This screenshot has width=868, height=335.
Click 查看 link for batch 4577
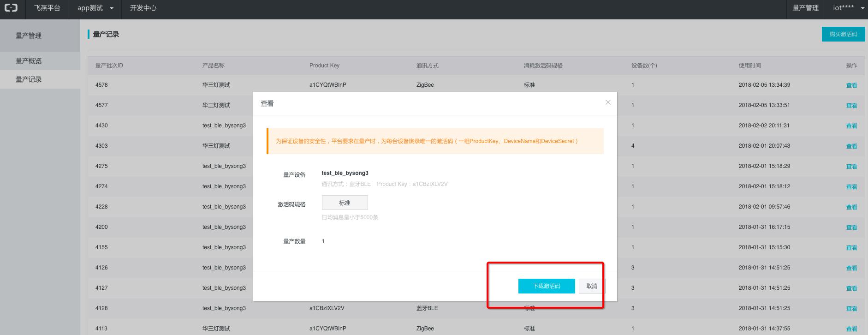(851, 106)
